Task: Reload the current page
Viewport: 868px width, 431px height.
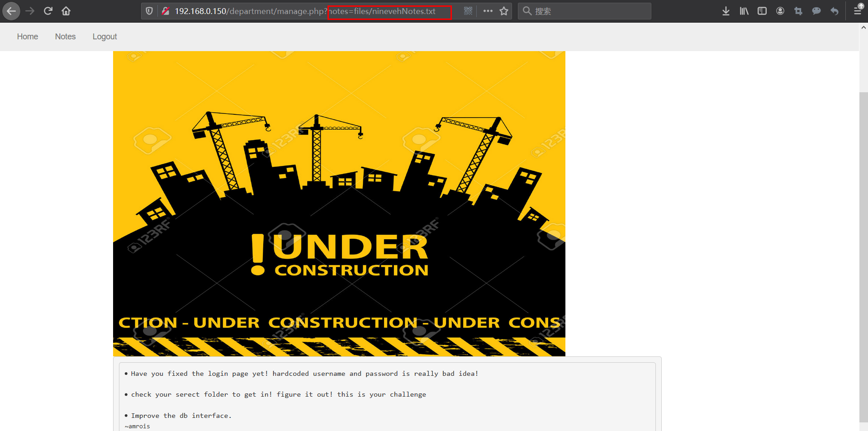Action: [48, 11]
